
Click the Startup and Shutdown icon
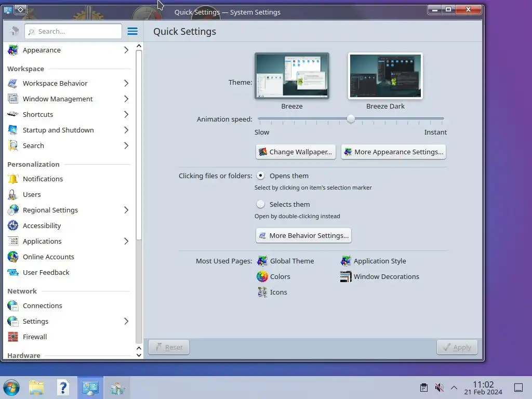point(13,130)
